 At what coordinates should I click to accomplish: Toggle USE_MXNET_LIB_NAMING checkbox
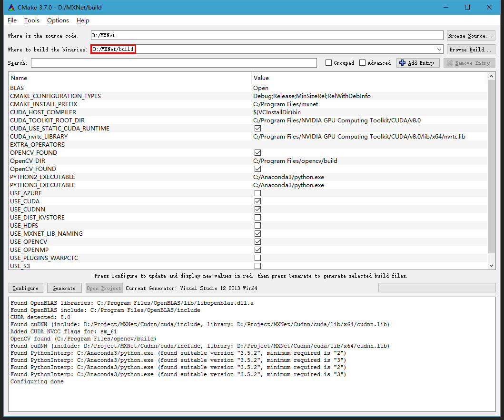pos(257,233)
